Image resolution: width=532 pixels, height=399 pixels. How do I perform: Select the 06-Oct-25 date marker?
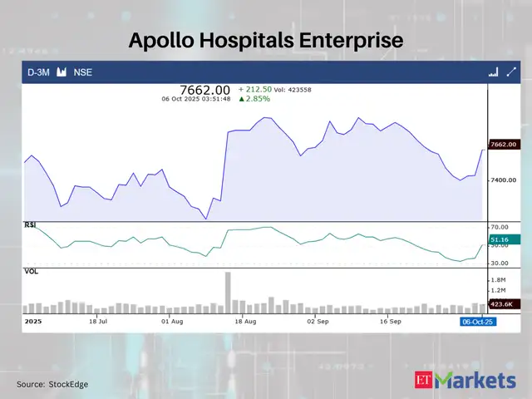click(478, 321)
